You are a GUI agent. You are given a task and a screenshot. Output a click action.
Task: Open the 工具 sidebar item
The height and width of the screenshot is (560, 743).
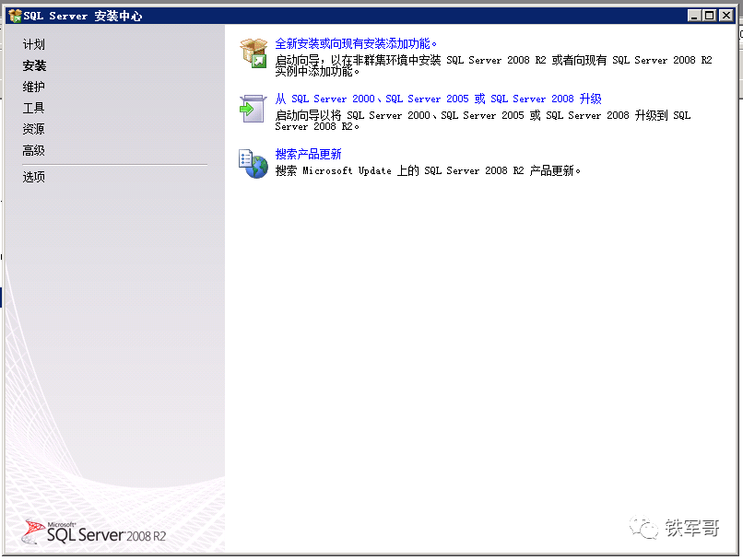(x=34, y=108)
